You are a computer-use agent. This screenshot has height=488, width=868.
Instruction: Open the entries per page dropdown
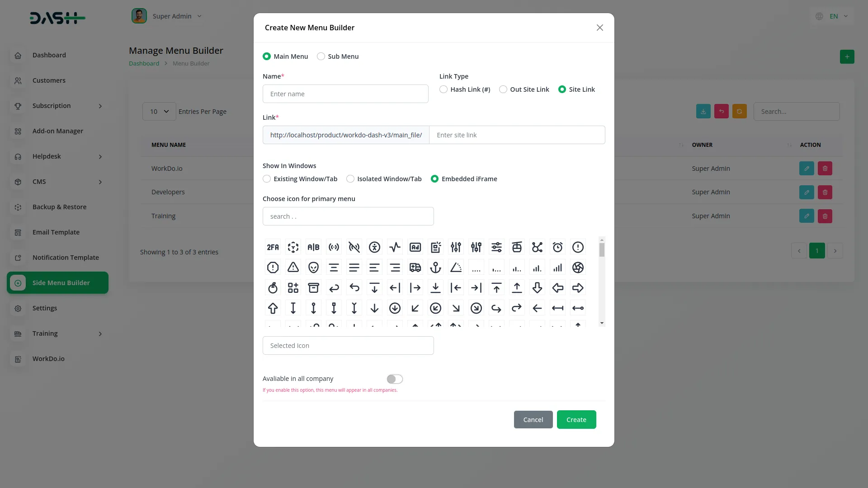pos(159,112)
